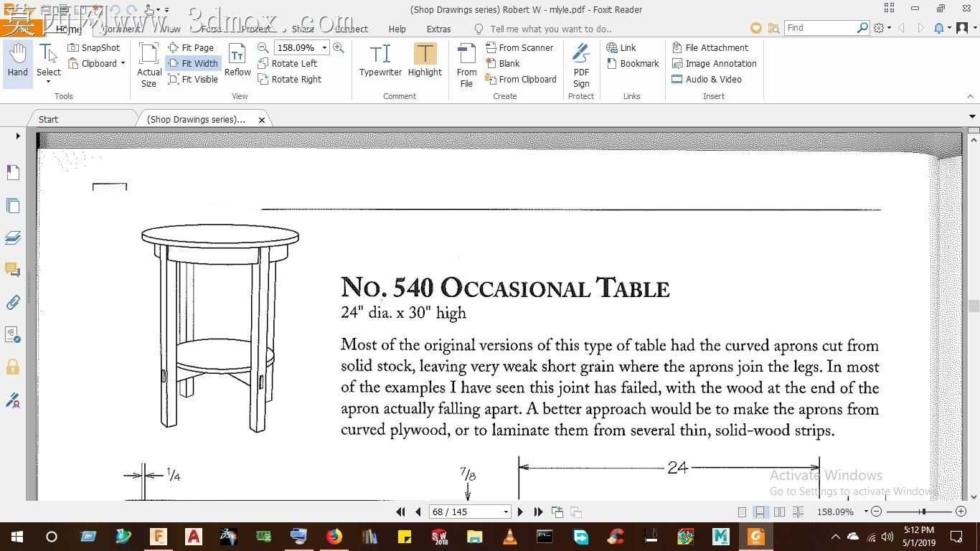
Task: Choose Fit Visible view
Action: (192, 79)
